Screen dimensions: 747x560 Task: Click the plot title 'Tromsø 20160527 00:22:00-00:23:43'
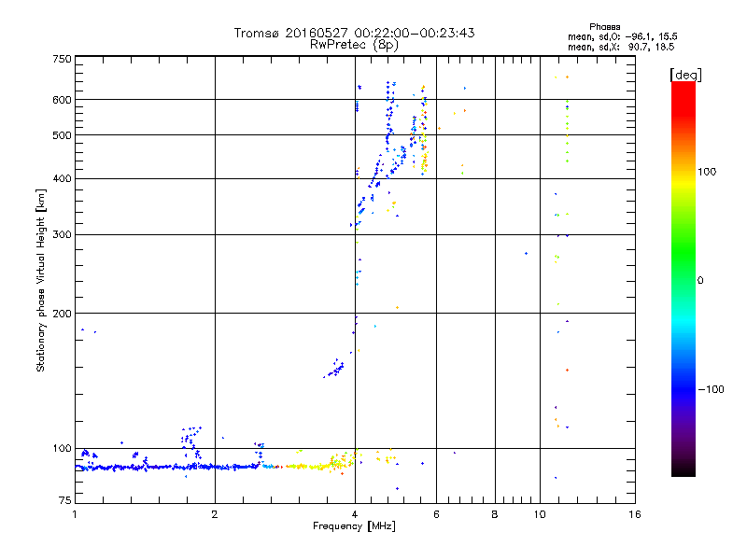click(354, 33)
